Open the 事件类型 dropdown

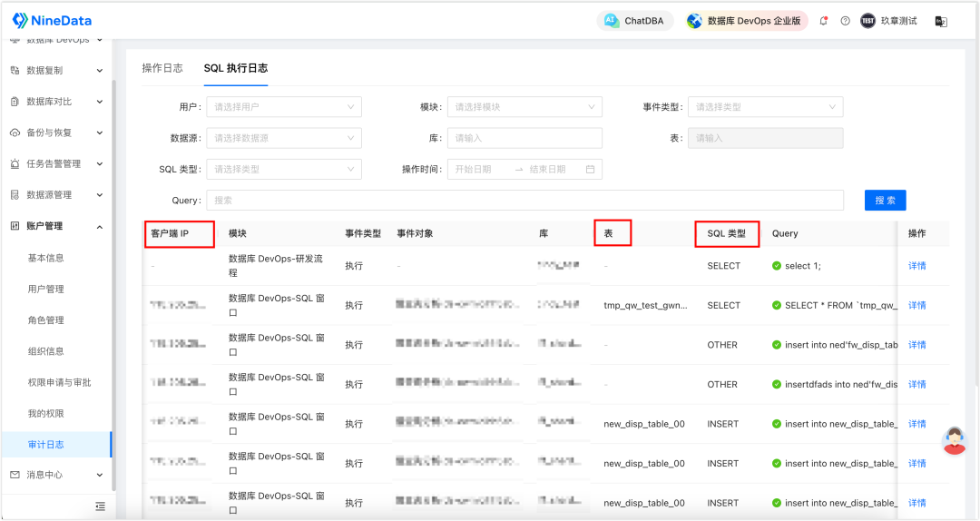(x=765, y=107)
